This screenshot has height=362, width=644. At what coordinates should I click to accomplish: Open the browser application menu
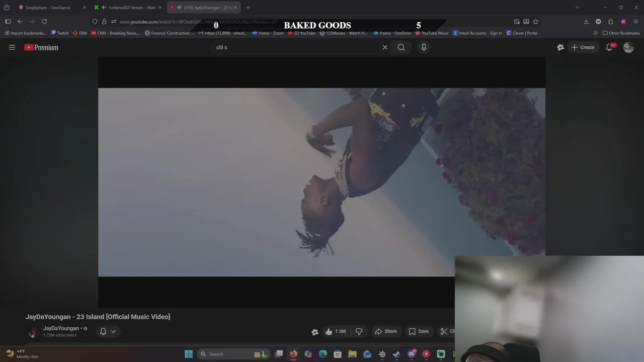(636, 22)
